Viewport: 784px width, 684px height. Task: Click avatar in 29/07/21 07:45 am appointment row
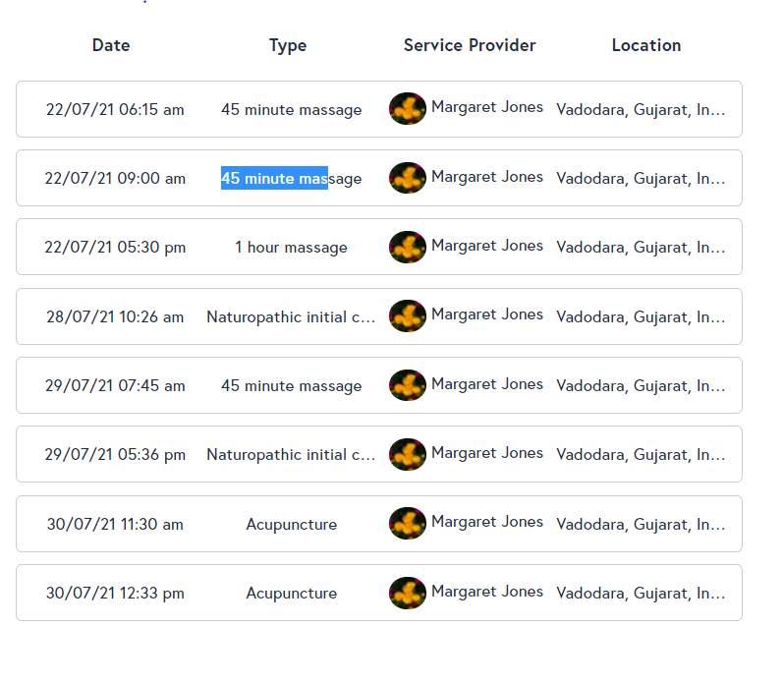(408, 385)
